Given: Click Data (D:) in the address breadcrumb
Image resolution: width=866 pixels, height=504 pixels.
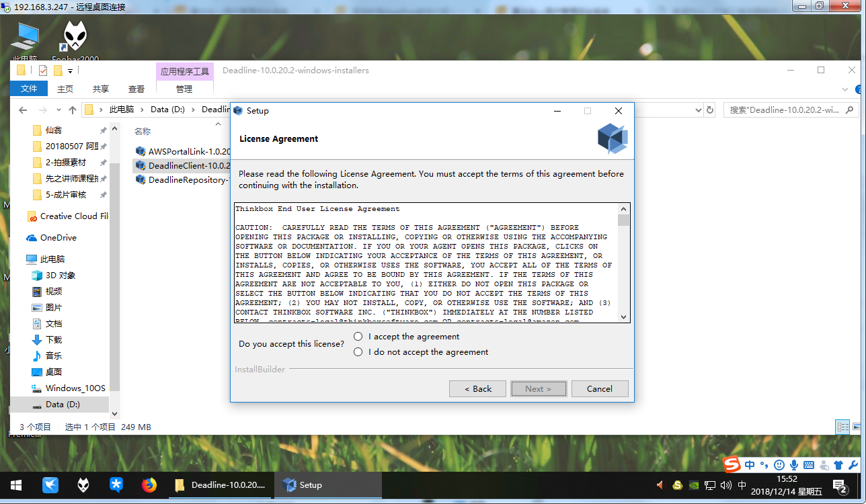Looking at the screenshot, I should [x=167, y=110].
